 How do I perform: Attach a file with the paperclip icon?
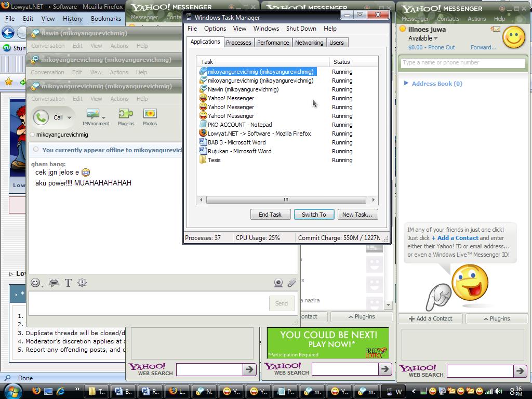coord(292,283)
